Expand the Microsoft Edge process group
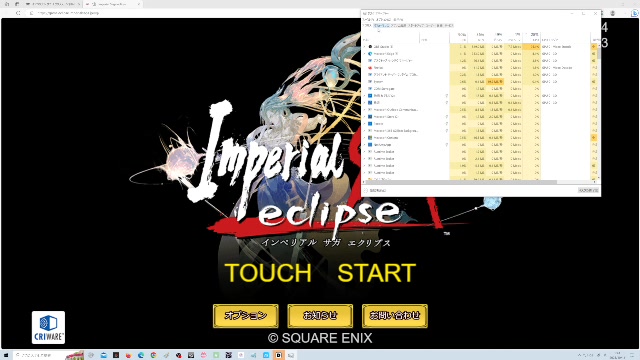Viewport: 640px width, 360px height. [365, 53]
